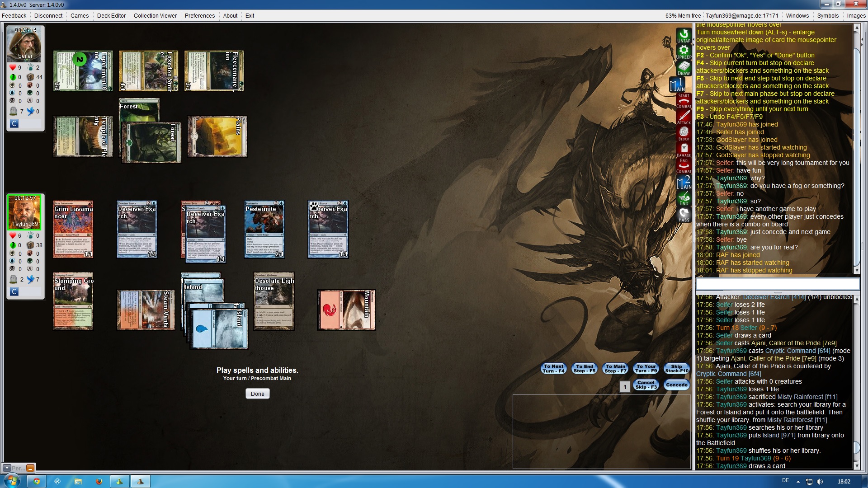The image size is (868, 488).
Task: Click the Pestermite card
Action: point(264,229)
